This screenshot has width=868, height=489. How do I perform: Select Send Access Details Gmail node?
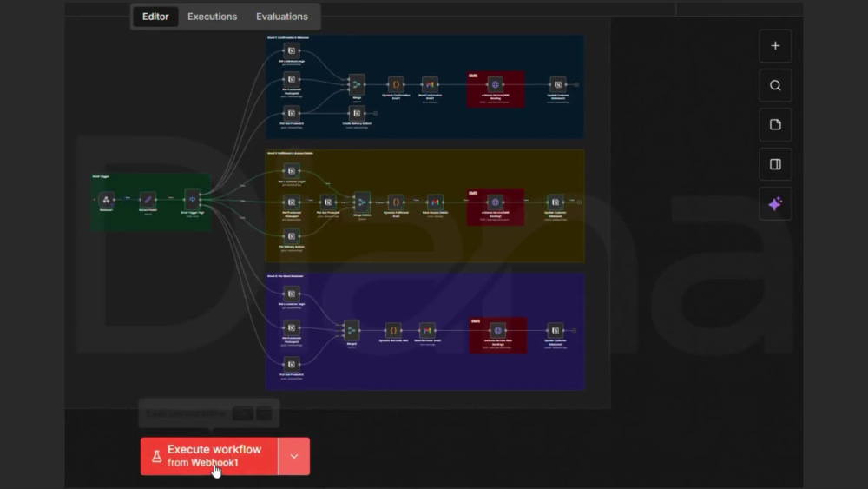pos(435,202)
